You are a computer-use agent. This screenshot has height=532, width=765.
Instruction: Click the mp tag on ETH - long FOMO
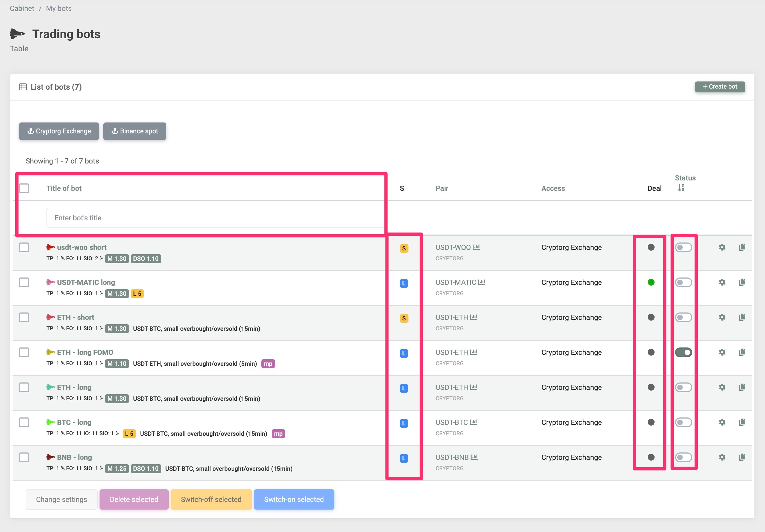[268, 364]
